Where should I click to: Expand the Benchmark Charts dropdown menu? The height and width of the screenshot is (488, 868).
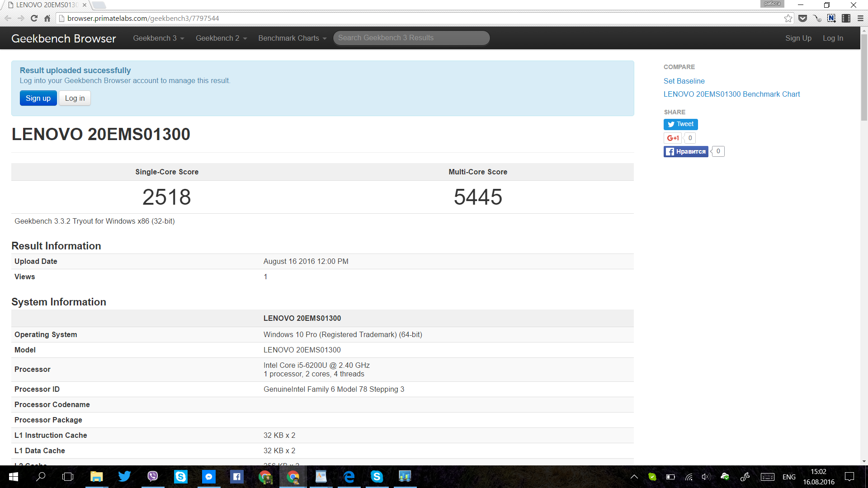(x=292, y=38)
